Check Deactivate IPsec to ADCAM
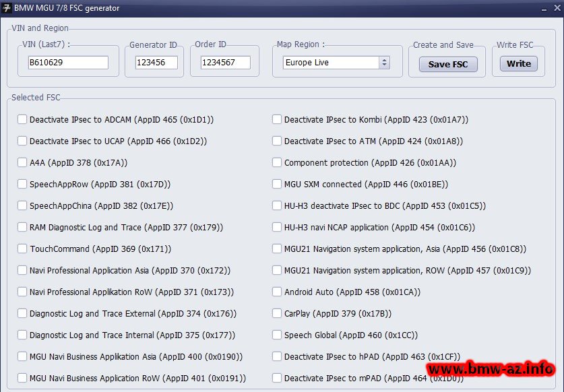The width and height of the screenshot is (564, 392). (22, 119)
